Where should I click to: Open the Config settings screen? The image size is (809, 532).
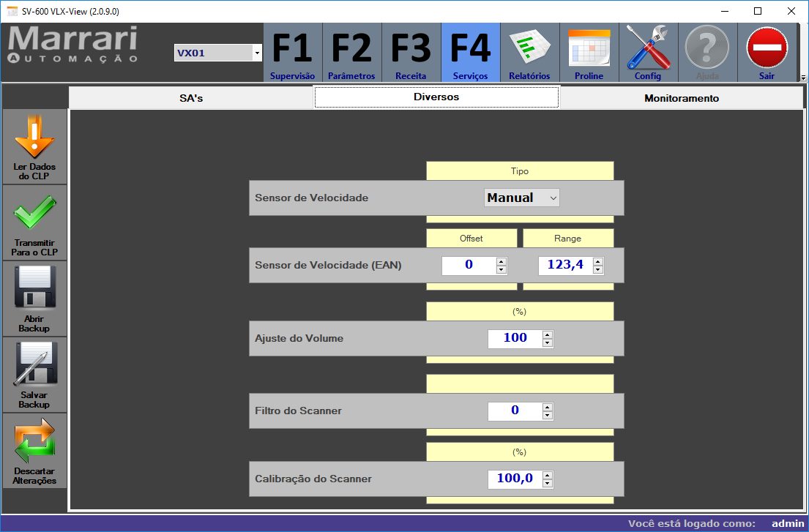[x=647, y=51]
